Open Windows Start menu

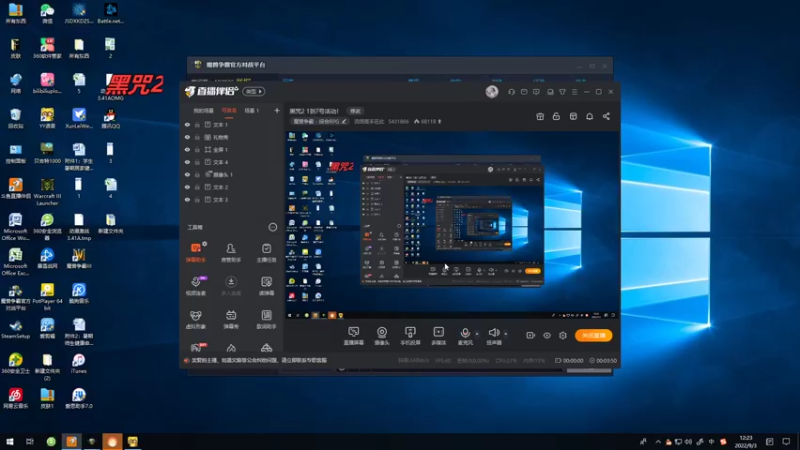click(x=10, y=441)
